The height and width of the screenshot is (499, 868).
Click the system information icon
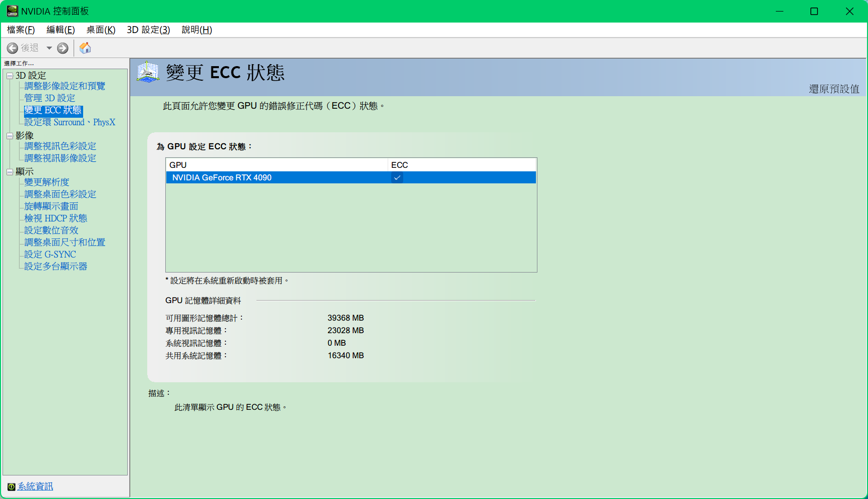click(x=11, y=486)
